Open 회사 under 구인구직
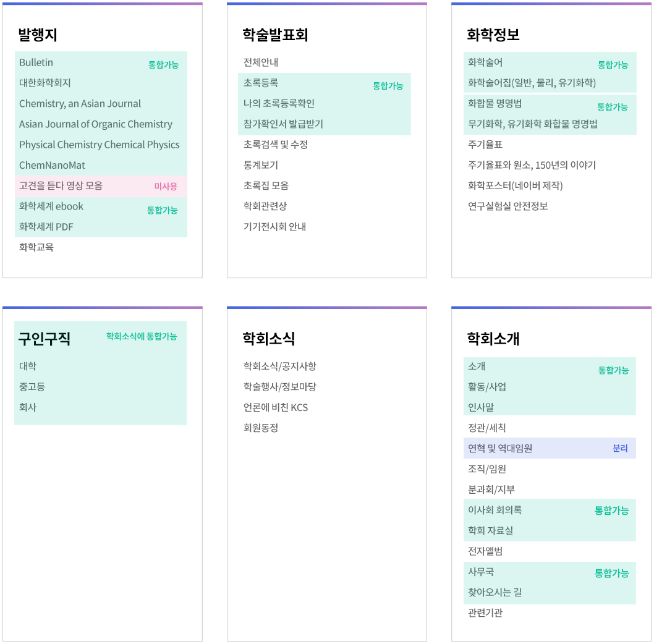Viewport: 654px width, 644px height. click(x=28, y=407)
